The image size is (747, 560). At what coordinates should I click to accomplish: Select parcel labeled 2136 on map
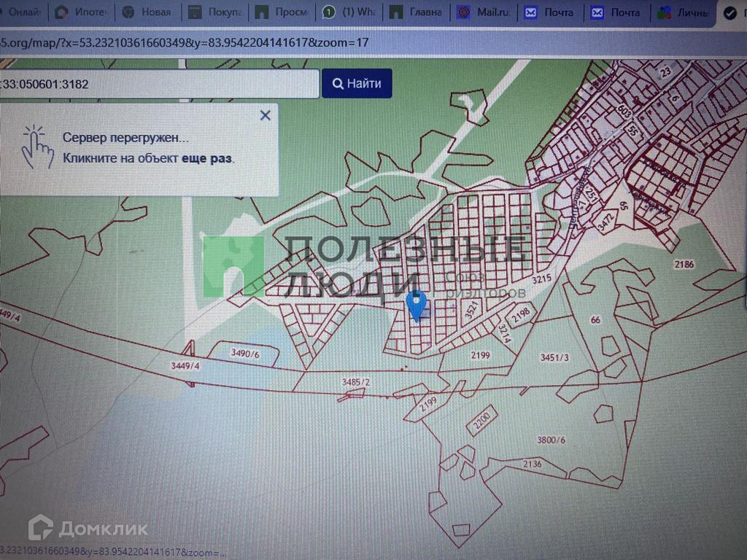532,463
